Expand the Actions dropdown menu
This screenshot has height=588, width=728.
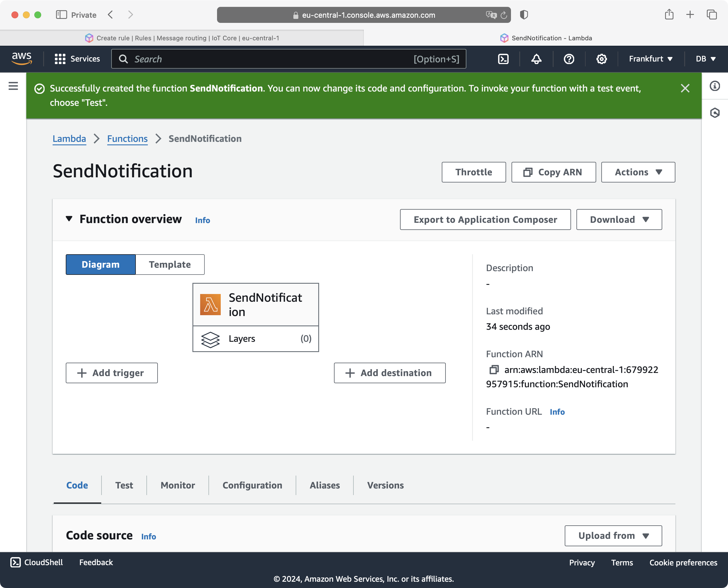pyautogui.click(x=638, y=172)
